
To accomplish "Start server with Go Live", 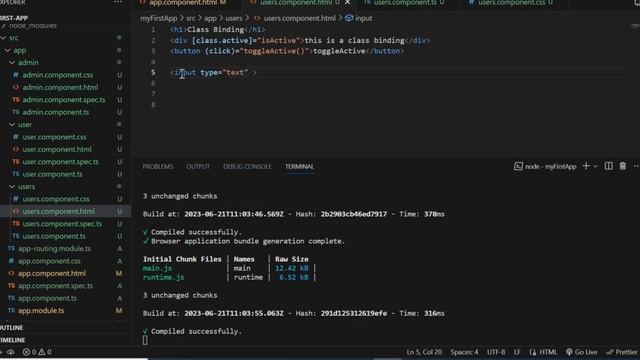I will [582, 352].
